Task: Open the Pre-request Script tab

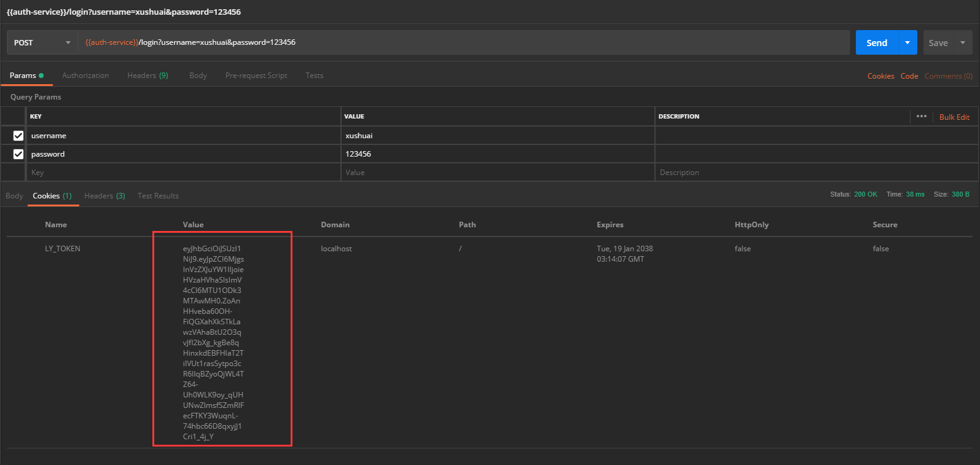Action: click(x=256, y=76)
